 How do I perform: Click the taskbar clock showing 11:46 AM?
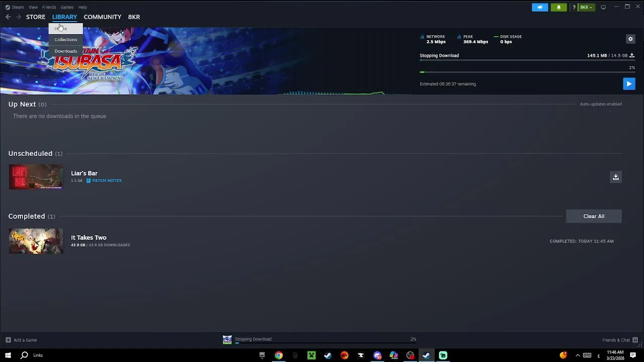coord(615,355)
